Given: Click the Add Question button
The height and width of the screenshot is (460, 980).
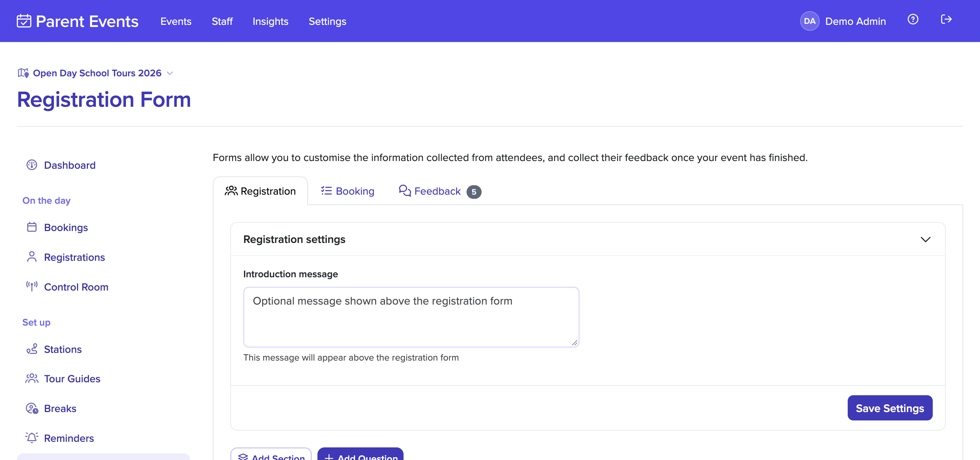Looking at the screenshot, I should (360, 454).
